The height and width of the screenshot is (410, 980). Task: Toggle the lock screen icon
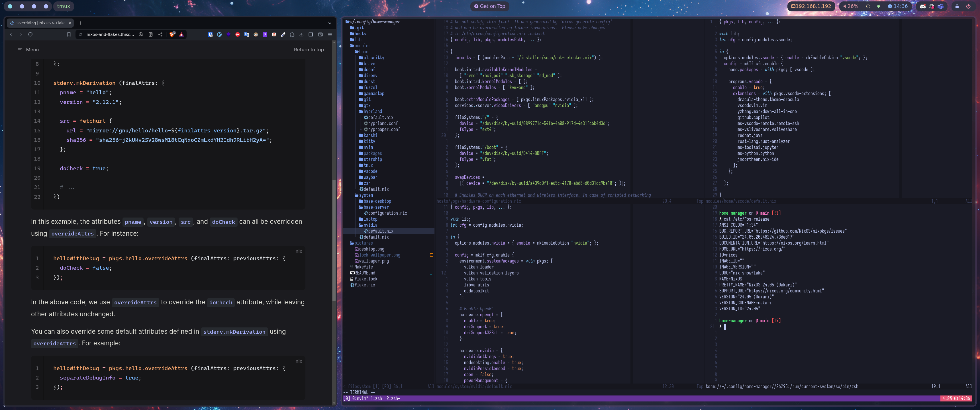coord(957,6)
